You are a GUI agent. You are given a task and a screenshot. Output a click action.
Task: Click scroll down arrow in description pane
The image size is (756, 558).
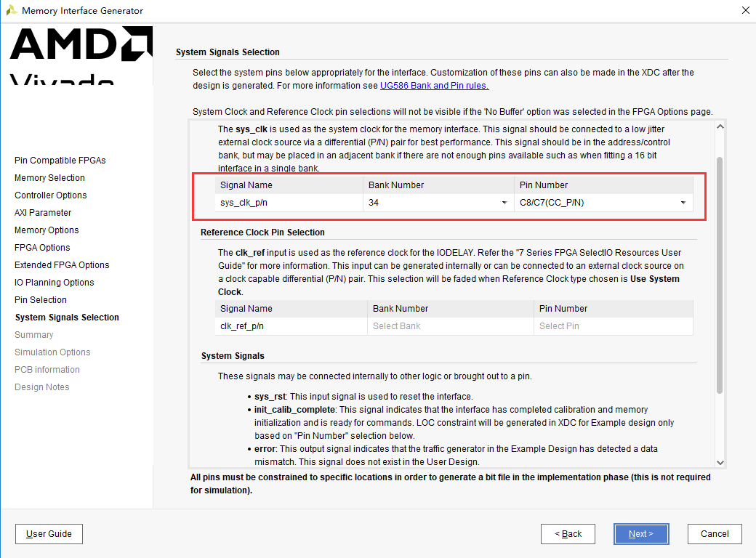point(720,463)
